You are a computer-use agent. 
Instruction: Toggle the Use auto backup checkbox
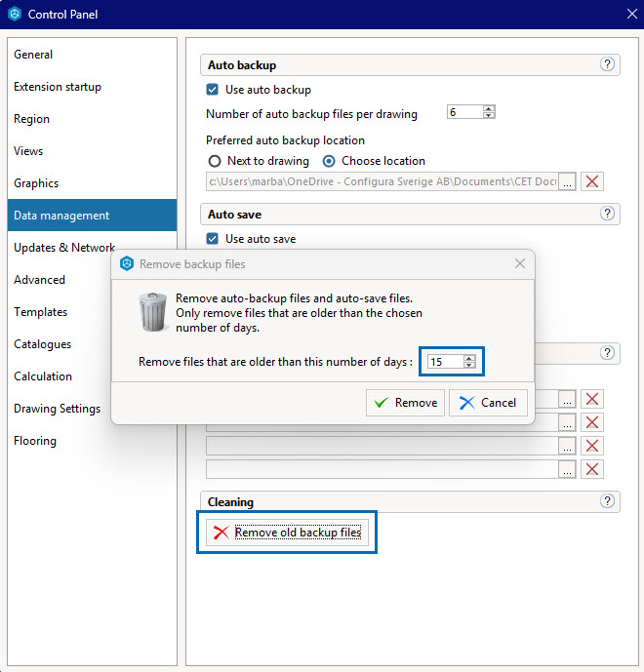click(x=213, y=90)
